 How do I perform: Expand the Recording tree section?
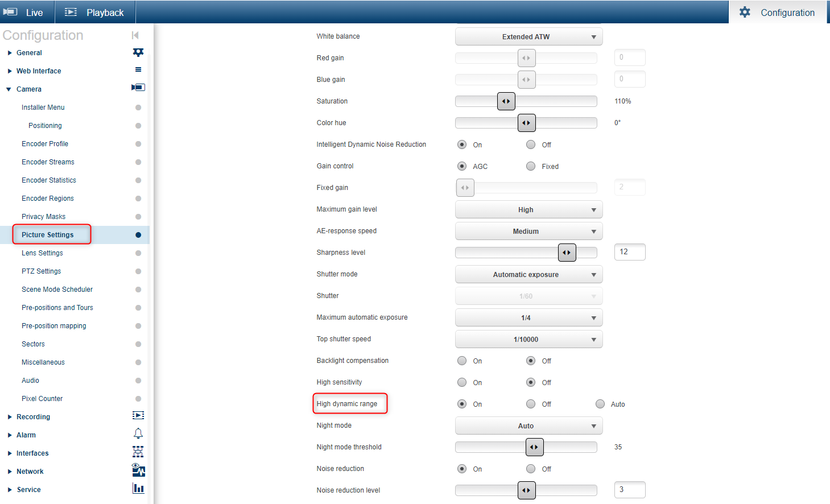10,417
